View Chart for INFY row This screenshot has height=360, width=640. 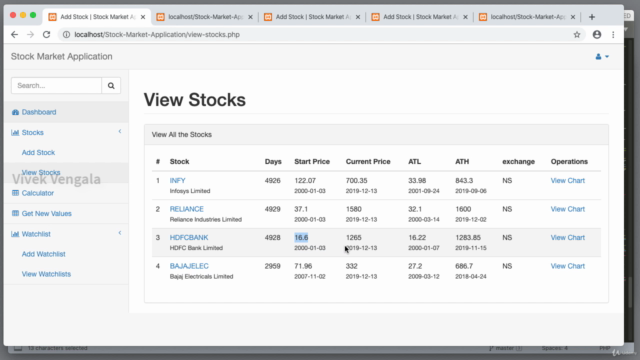pyautogui.click(x=568, y=181)
